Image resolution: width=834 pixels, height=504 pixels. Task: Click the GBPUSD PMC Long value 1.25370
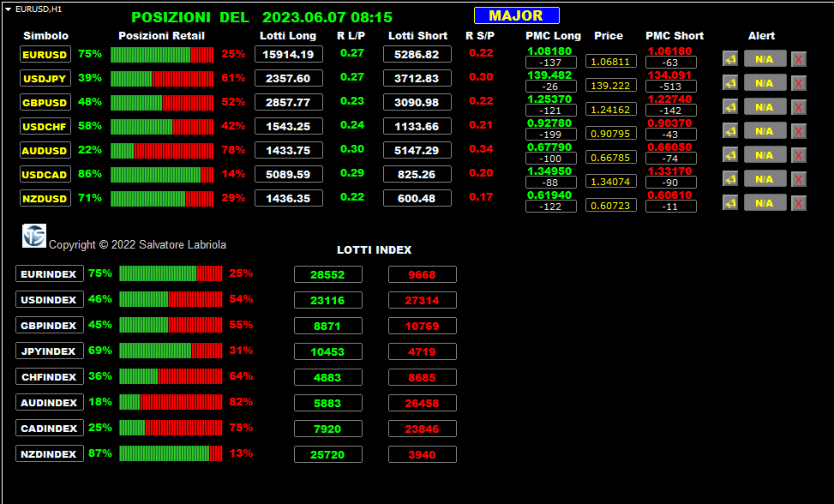point(549,99)
